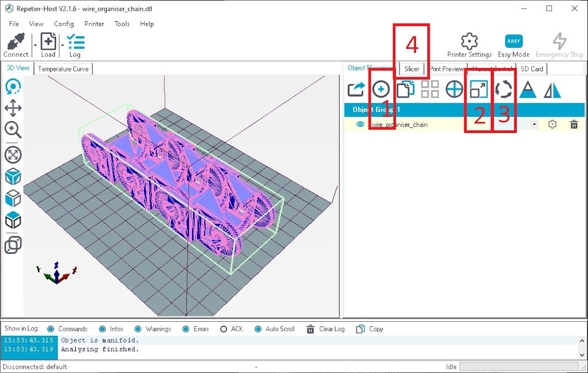
Task: Open the View menu
Action: (x=36, y=23)
